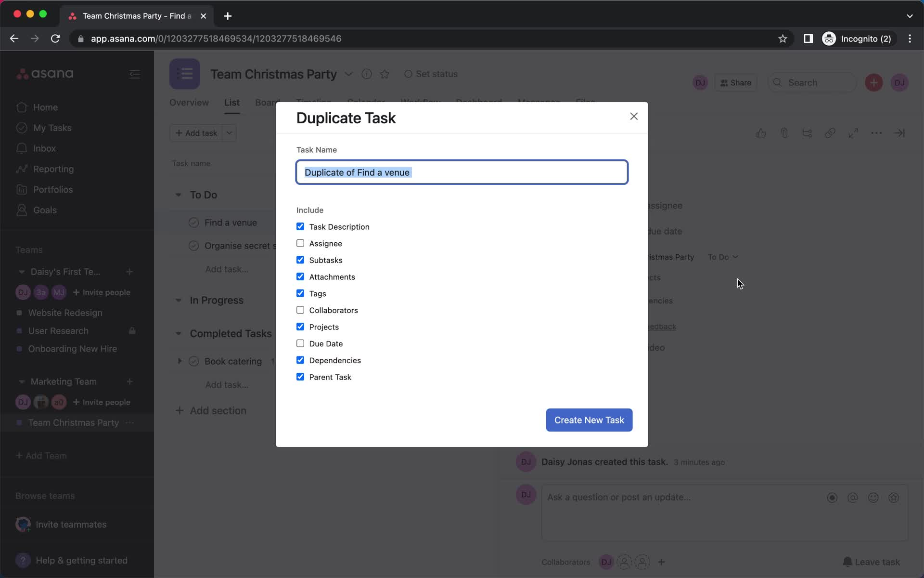Screen dimensions: 924x578
Task: Click the add subtask icon
Action: (807, 133)
